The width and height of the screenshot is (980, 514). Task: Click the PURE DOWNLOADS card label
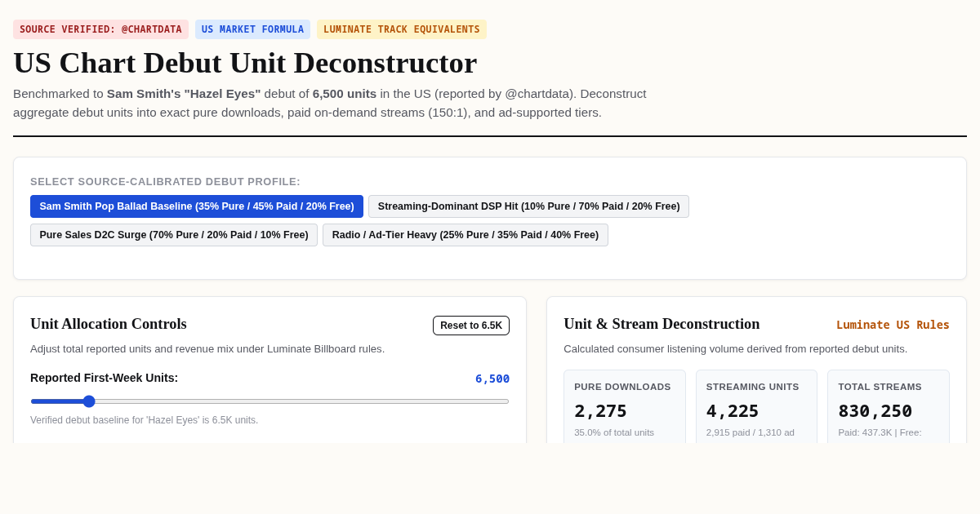(622, 387)
